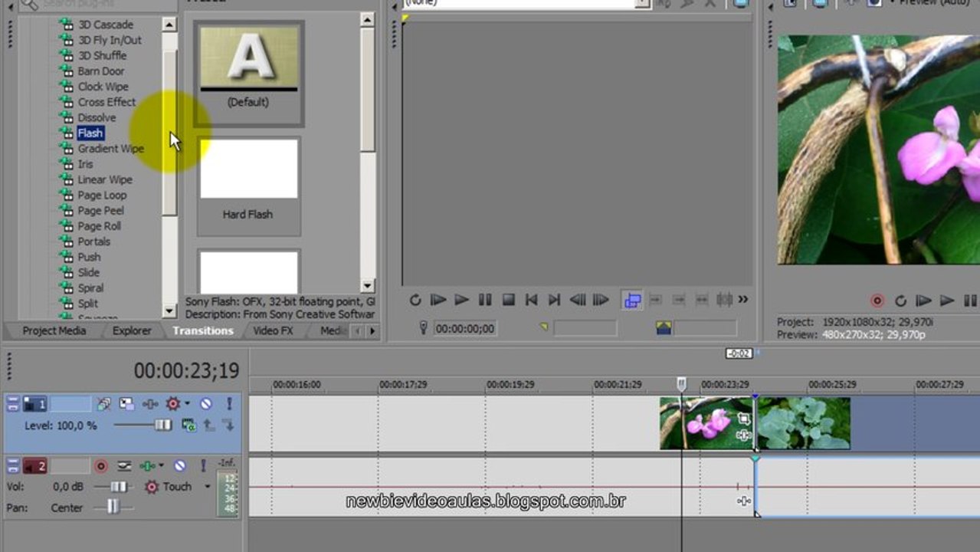This screenshot has height=552, width=980.
Task: Mute video track 1
Action: 206,403
